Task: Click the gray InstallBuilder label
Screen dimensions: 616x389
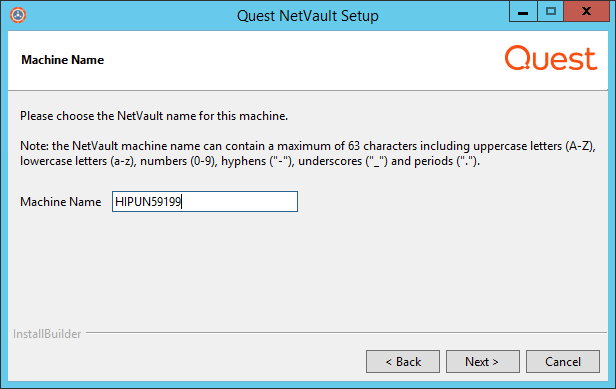Action: tap(47, 334)
